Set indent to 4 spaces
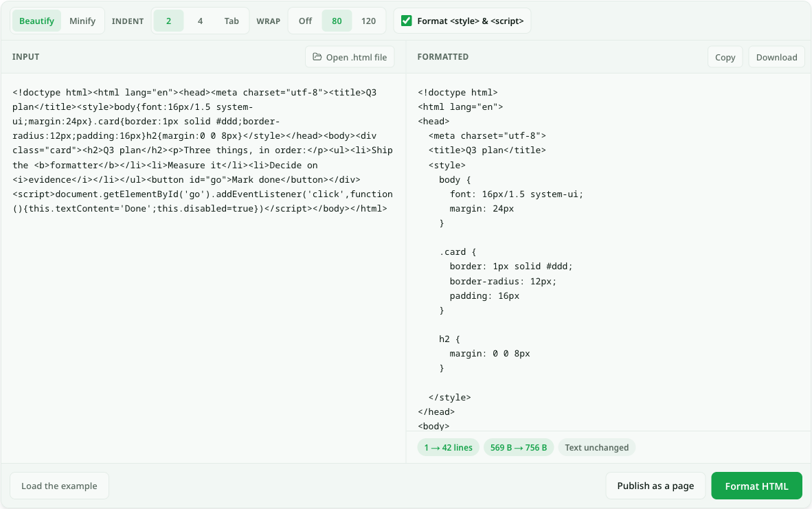The image size is (812, 509). pyautogui.click(x=200, y=21)
